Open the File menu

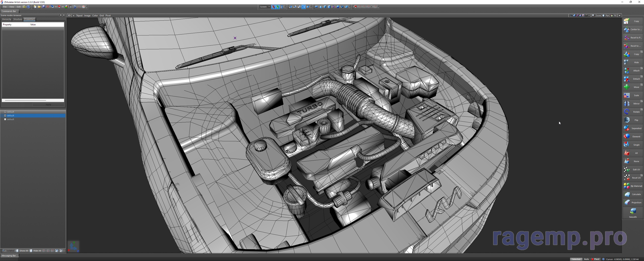click(5, 7)
